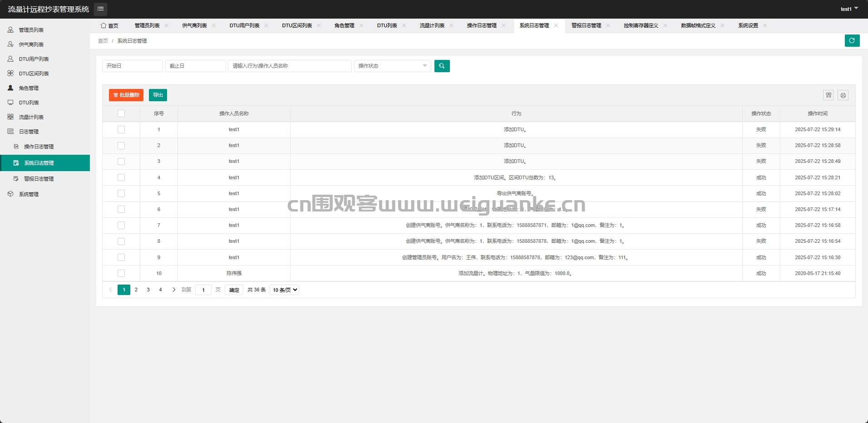Click the 供气商列表 sidebar icon

pyautogui.click(x=10, y=44)
